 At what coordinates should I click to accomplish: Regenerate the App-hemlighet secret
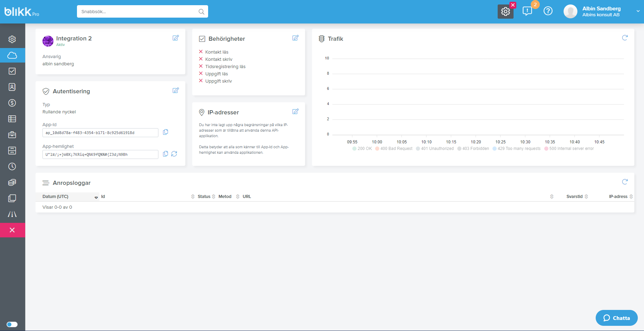pos(174,154)
